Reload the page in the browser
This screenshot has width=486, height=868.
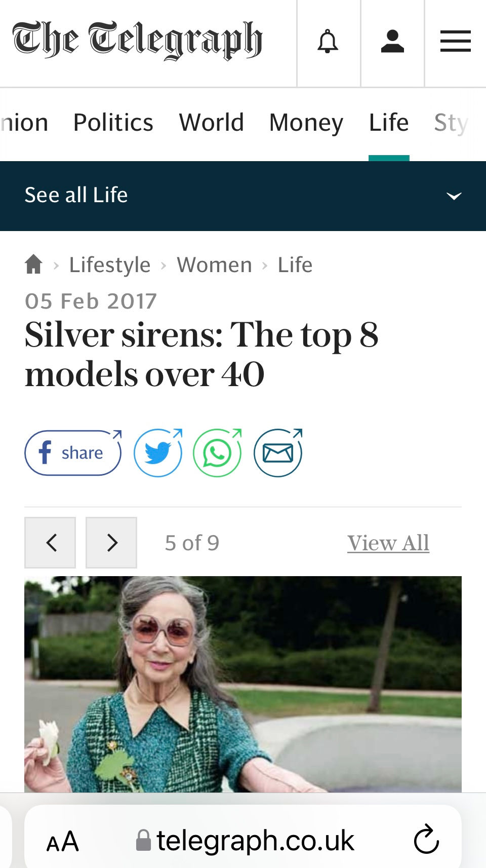click(426, 840)
